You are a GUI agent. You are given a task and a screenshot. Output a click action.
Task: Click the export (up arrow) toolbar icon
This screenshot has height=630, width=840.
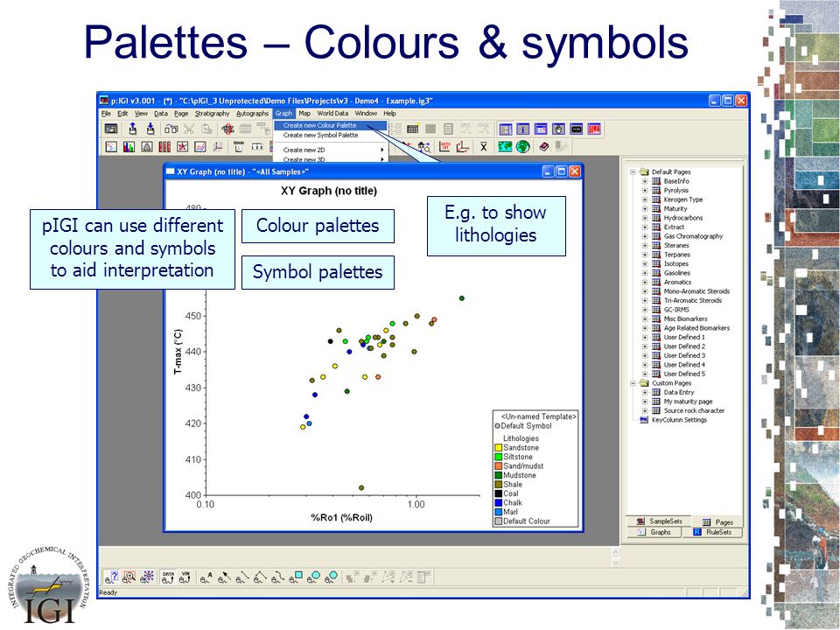click(133, 129)
